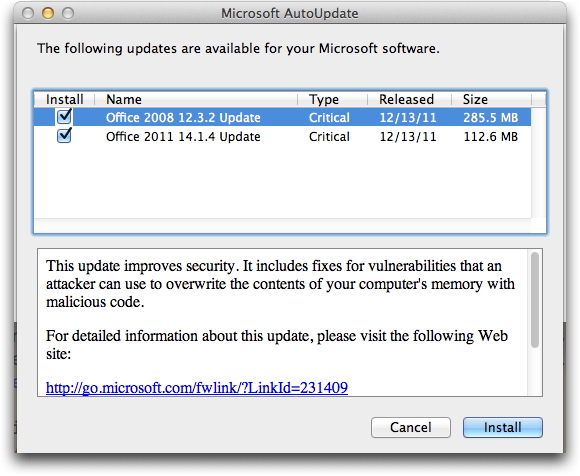Click the Install column header
This screenshot has width=580, height=476.
pos(64,99)
